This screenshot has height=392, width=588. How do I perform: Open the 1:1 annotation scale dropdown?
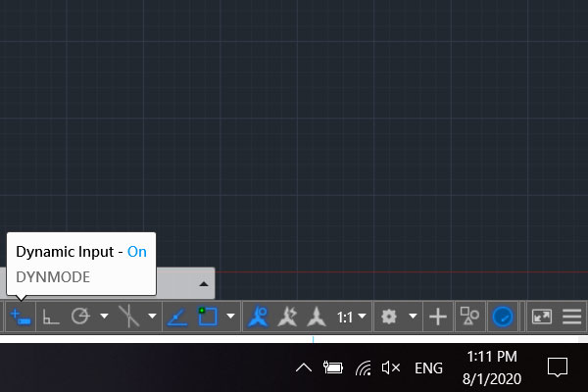click(351, 317)
